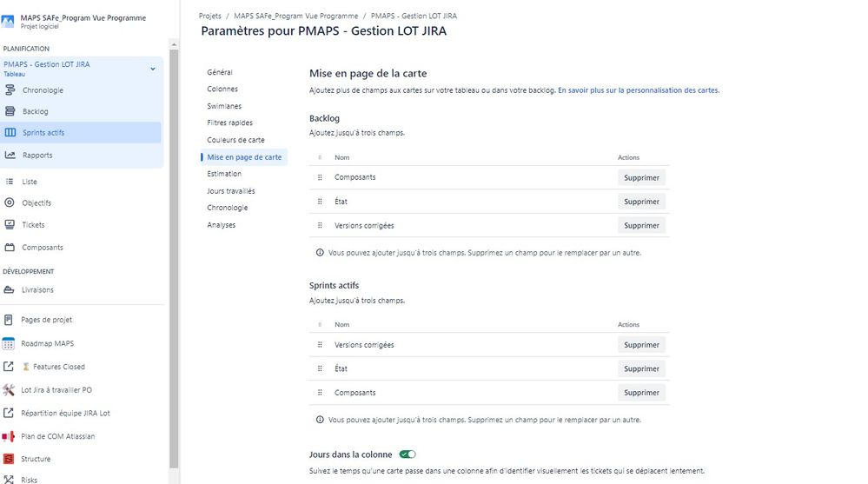Remove the État field from Backlog
Viewport: 868px width, 484px height.
[x=641, y=202]
